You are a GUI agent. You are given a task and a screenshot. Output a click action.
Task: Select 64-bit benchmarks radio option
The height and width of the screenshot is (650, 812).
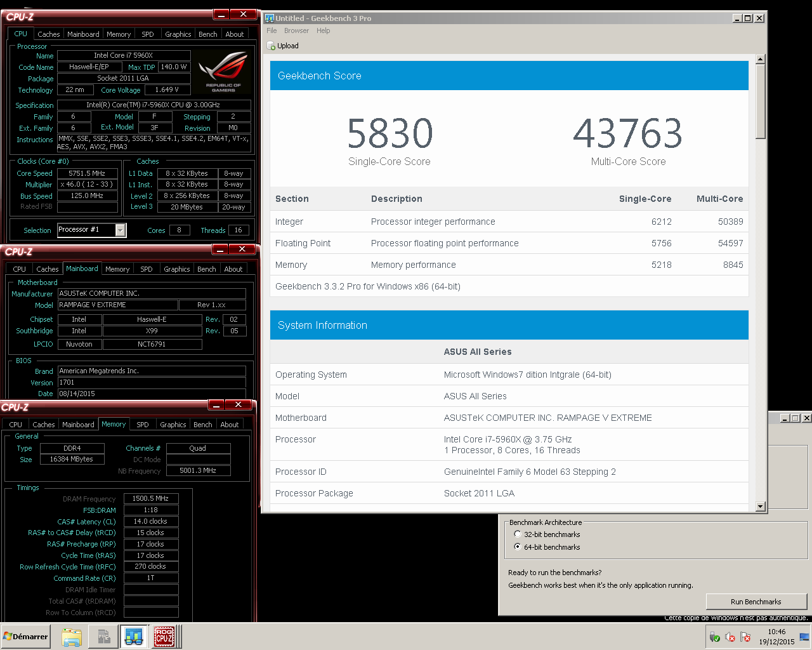point(518,547)
